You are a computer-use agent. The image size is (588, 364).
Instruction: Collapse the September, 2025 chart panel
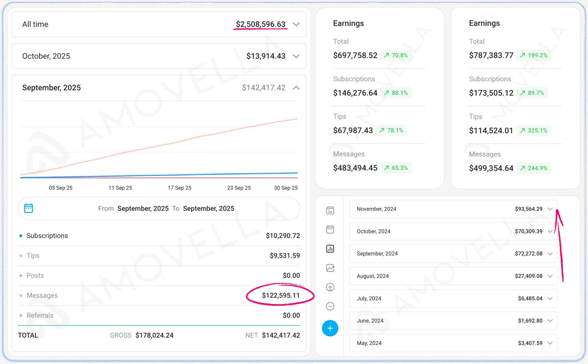[297, 88]
